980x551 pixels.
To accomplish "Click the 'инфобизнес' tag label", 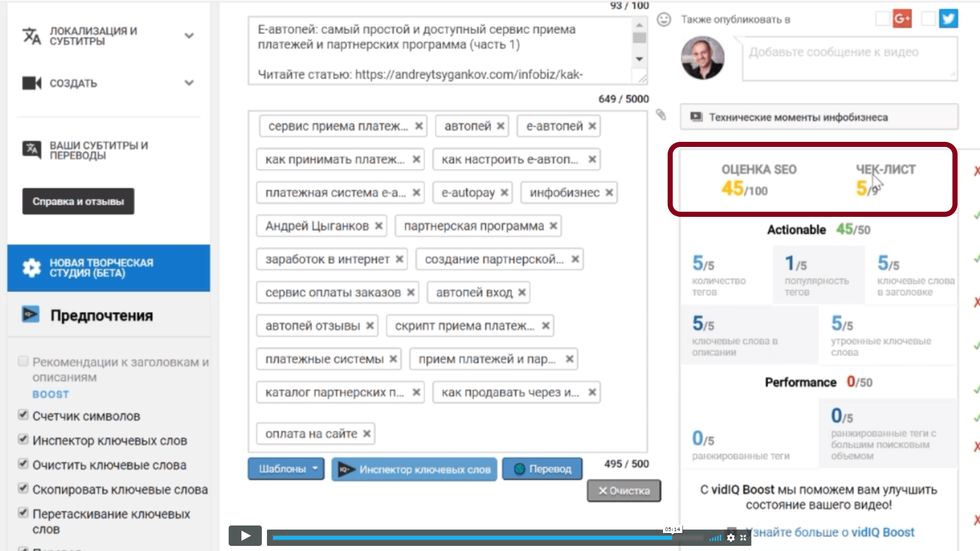I will [x=565, y=192].
